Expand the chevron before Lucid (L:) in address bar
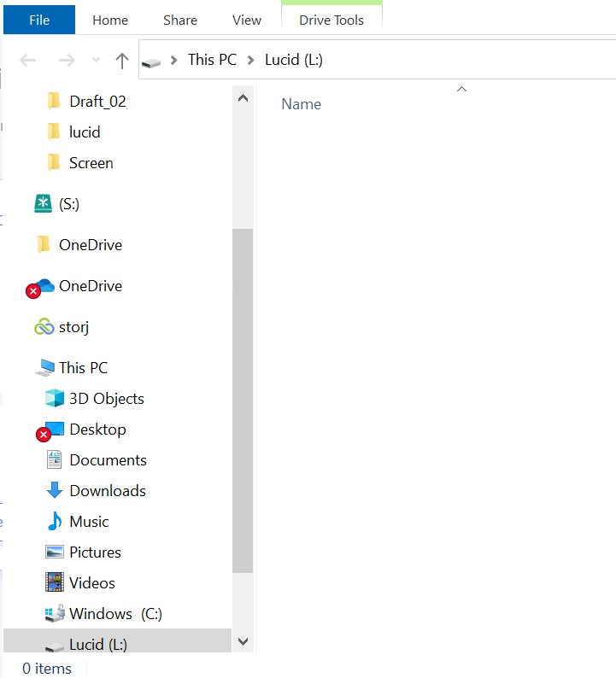 click(x=250, y=60)
